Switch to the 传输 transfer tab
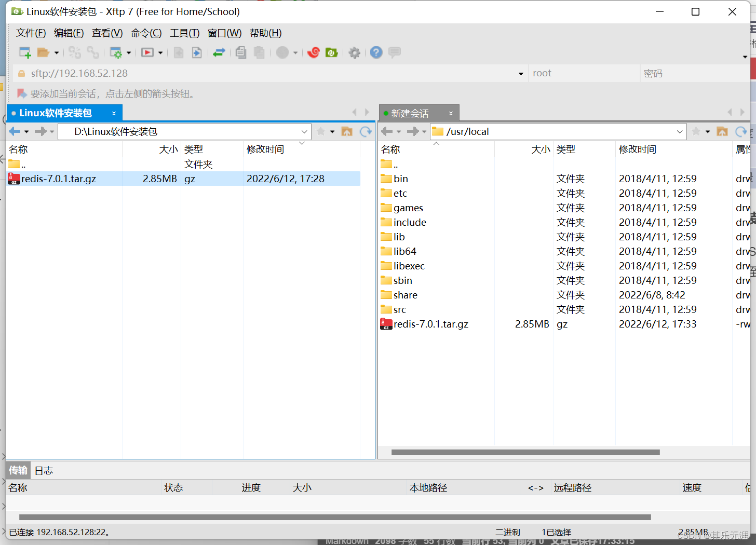The width and height of the screenshot is (756, 545). (x=18, y=470)
